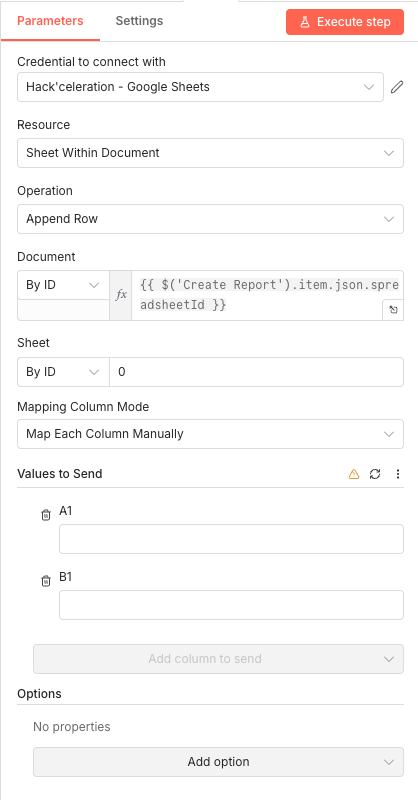Viewport: 418px width, 800px height.
Task: Open the Add option dropdown button
Action: click(218, 762)
